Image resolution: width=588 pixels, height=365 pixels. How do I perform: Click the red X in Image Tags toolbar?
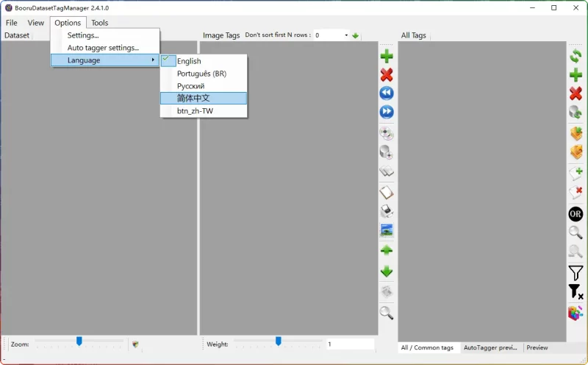click(x=387, y=75)
